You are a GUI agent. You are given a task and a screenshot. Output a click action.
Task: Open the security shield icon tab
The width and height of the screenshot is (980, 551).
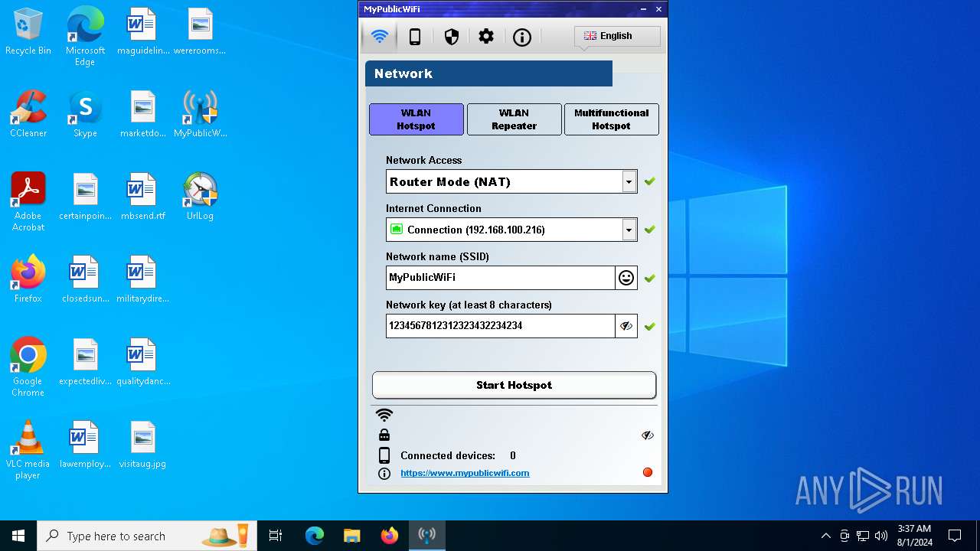452,37
